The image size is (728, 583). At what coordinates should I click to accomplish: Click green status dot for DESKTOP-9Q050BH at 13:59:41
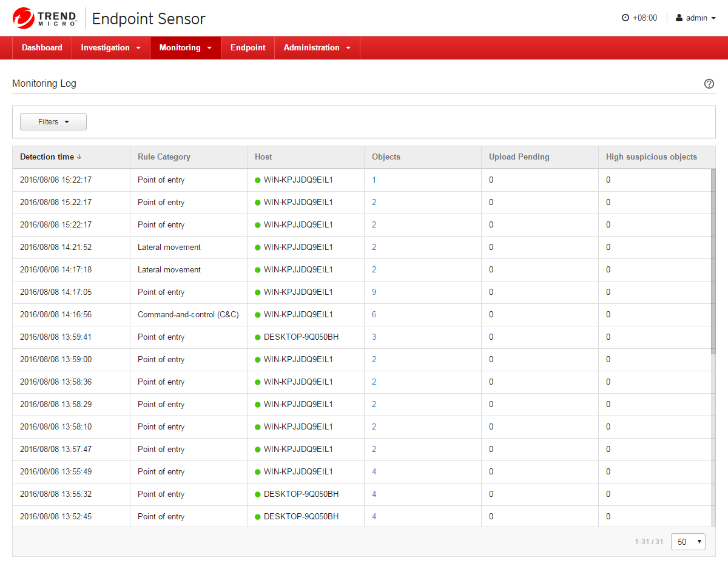pyautogui.click(x=258, y=337)
